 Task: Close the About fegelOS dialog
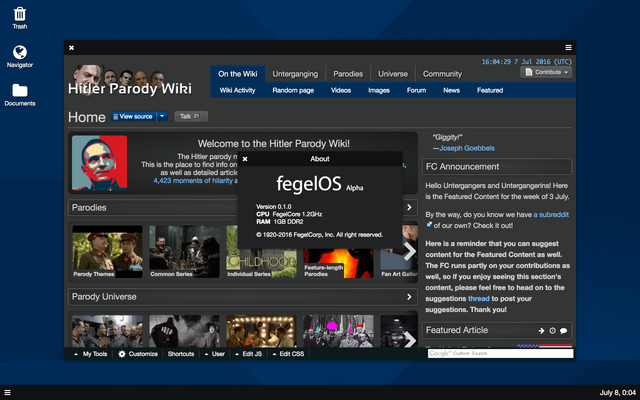245,159
